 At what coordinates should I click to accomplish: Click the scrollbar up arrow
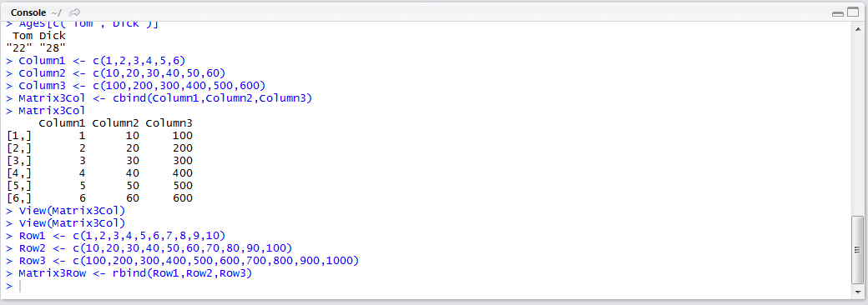(x=857, y=28)
